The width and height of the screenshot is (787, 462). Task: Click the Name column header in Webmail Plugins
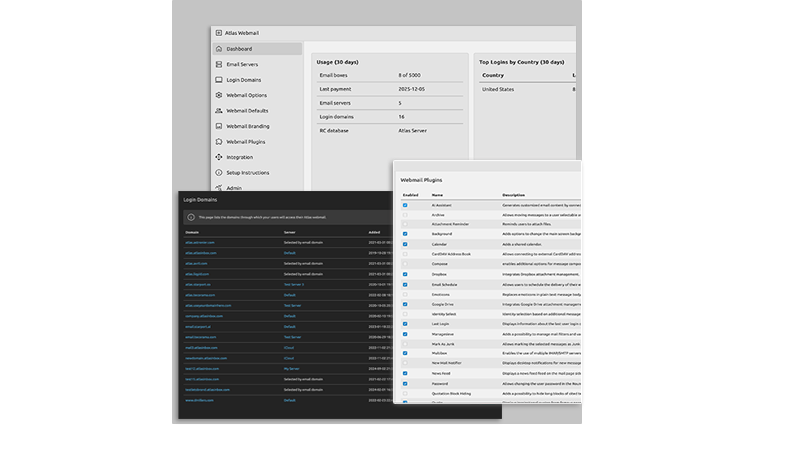click(x=437, y=195)
